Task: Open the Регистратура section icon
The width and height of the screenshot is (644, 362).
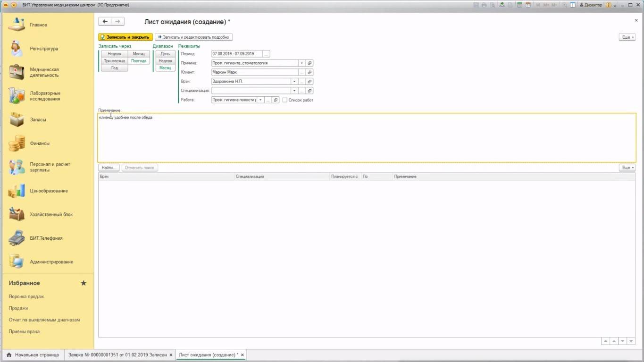Action: click(x=17, y=49)
